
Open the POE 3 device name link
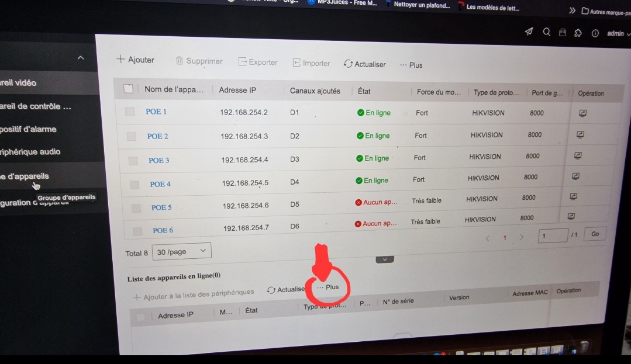pos(158,160)
